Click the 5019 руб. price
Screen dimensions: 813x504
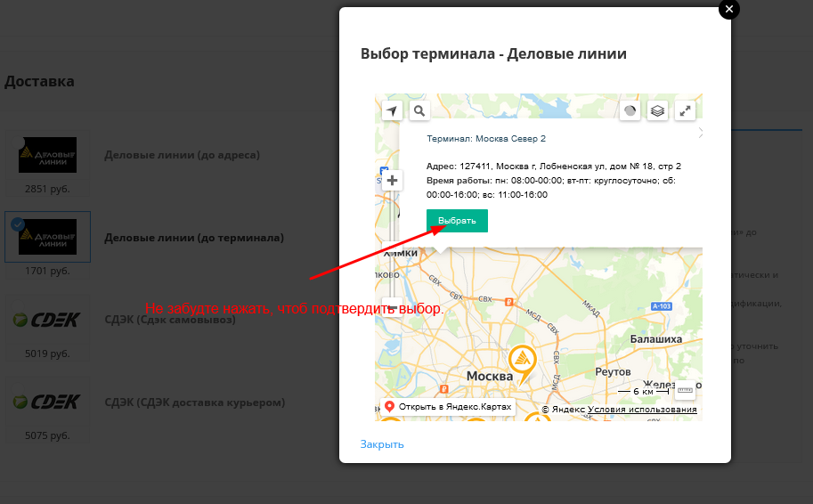[47, 354]
